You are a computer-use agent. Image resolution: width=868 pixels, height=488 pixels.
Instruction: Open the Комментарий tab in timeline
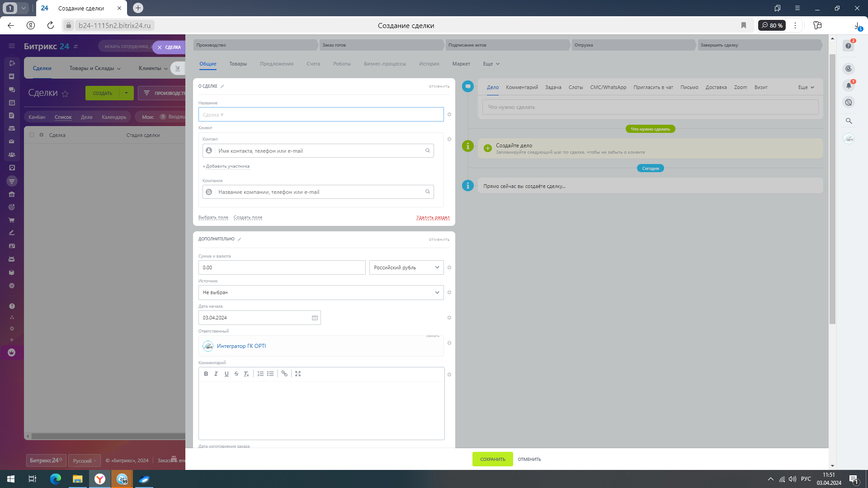click(522, 87)
